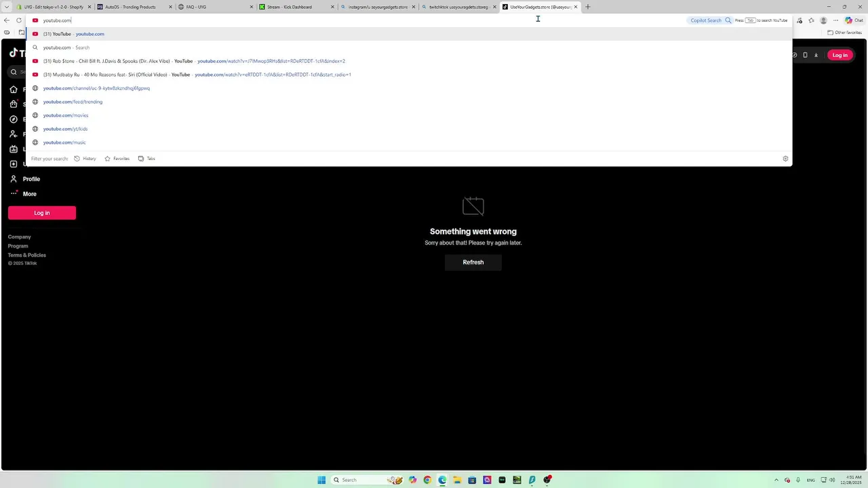Open the Windows Start menu
This screenshot has height=488, width=868.
(x=321, y=480)
